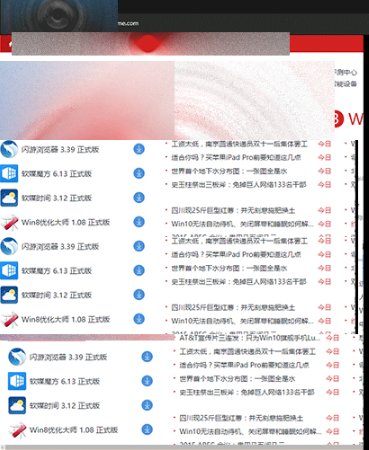
Task: Download 闪游浏览器 3.39 via topmost list's blue arrow
Action: [139, 149]
